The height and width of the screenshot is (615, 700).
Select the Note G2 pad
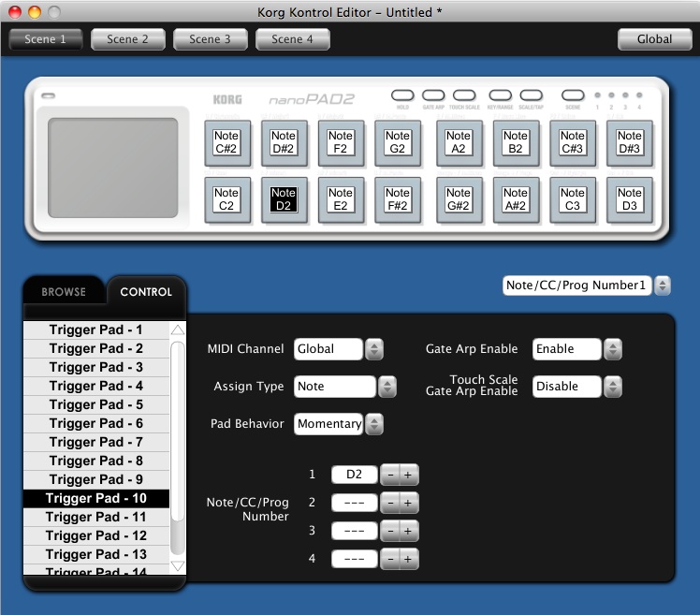(398, 143)
